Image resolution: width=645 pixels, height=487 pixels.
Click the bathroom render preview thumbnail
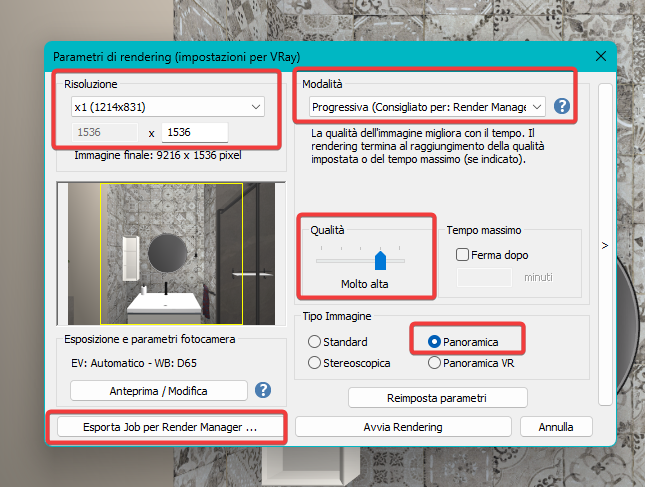coord(171,254)
